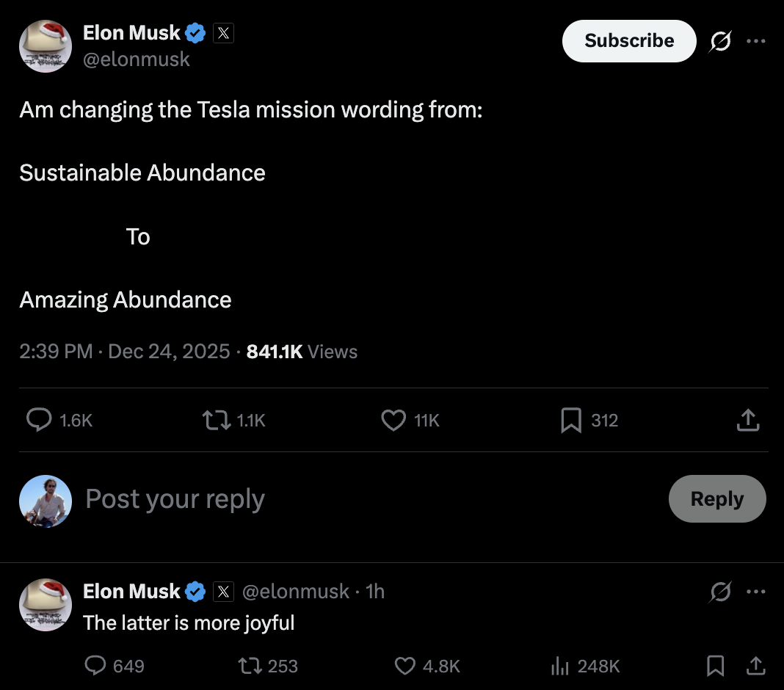Open the reply via its 1h timestamp

(x=376, y=591)
